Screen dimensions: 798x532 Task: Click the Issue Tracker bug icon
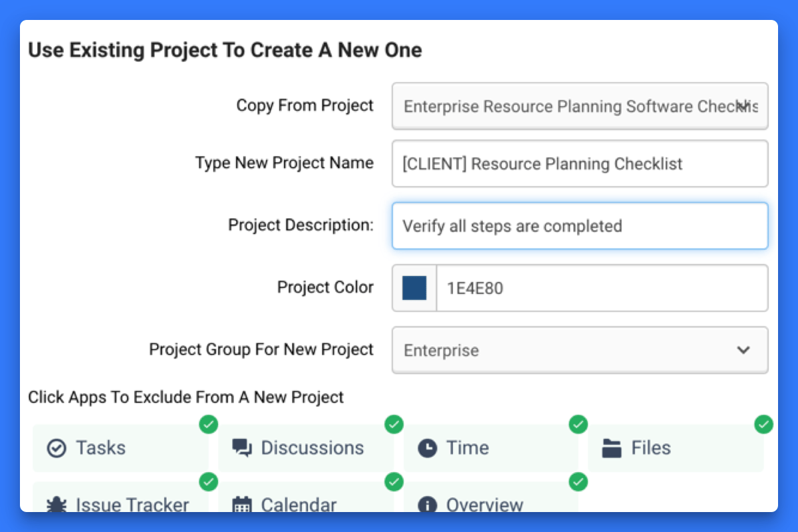[56, 505]
